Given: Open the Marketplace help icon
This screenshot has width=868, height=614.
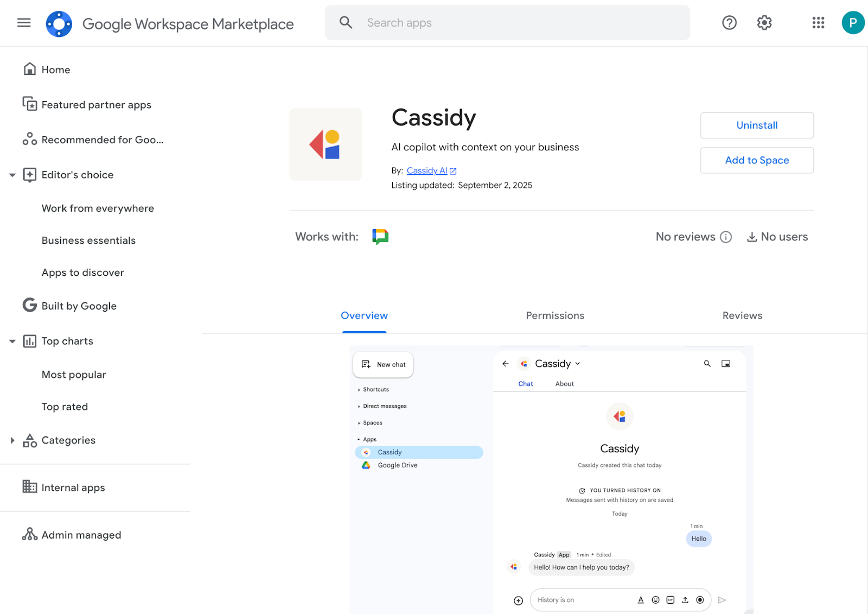Looking at the screenshot, I should pyautogui.click(x=729, y=22).
